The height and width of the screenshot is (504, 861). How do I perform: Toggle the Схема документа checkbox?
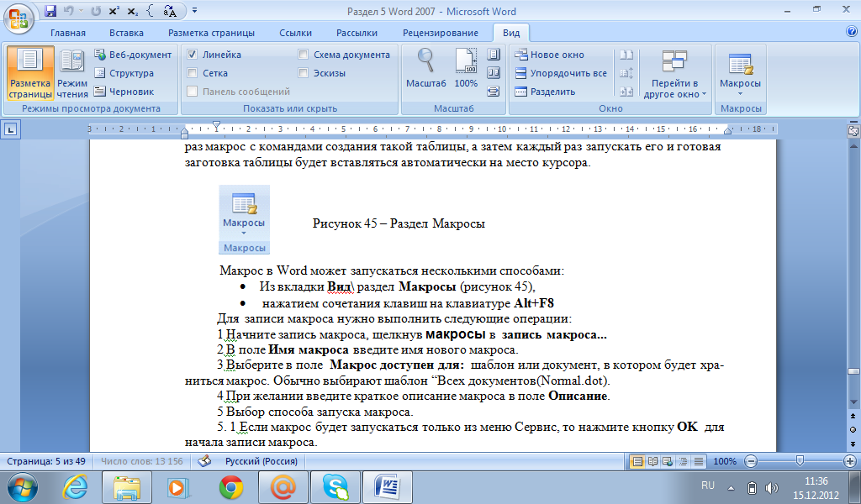(x=304, y=55)
